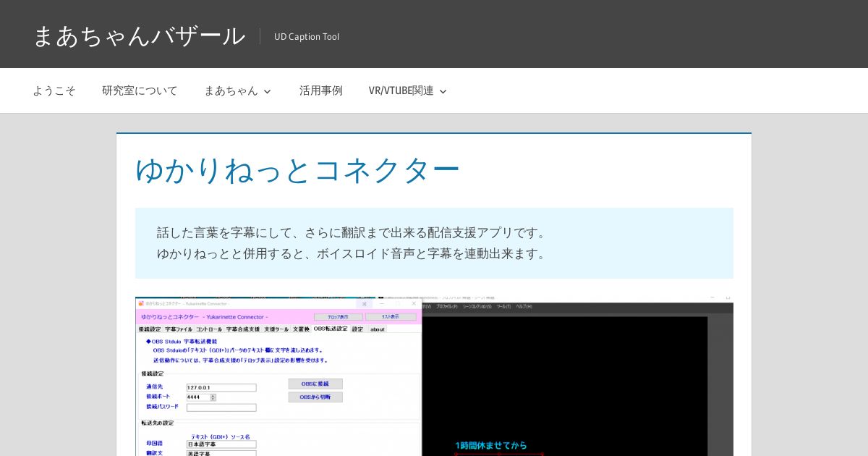This screenshot has height=456, width=868.
Task: Click OBSに接続 button in the Yukarinette screenshot
Action: click(x=315, y=384)
